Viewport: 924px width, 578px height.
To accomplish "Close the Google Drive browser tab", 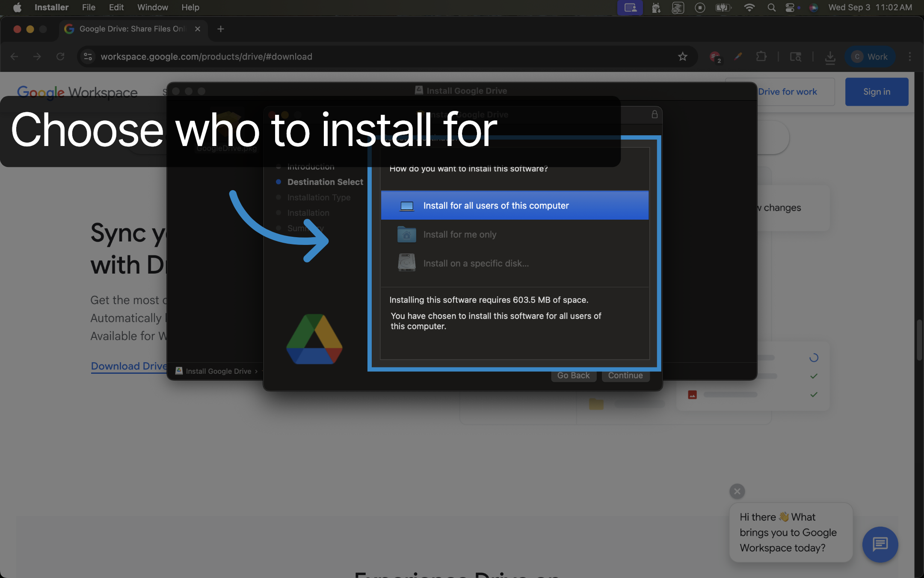I will [198, 29].
